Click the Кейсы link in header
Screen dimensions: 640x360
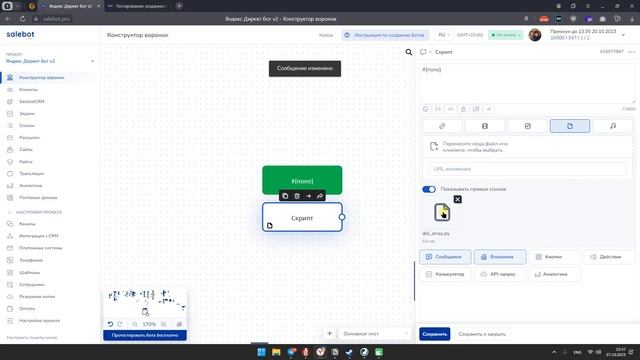click(326, 35)
